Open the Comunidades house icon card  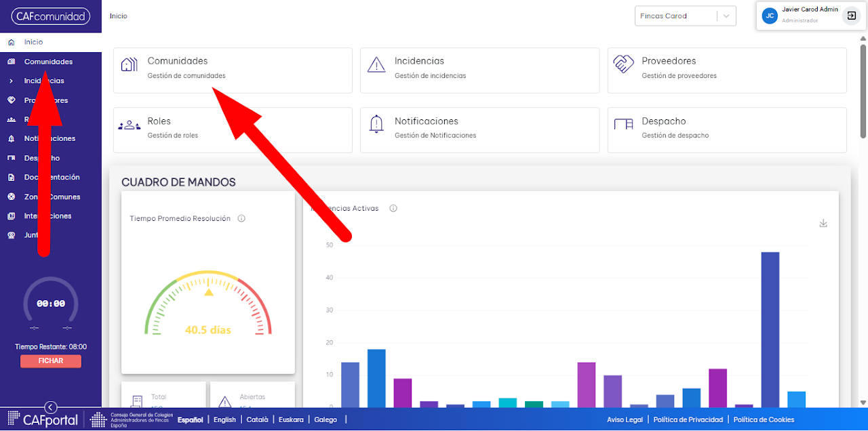click(x=129, y=65)
